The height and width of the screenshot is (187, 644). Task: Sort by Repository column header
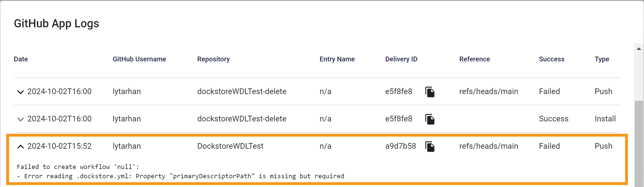213,59
